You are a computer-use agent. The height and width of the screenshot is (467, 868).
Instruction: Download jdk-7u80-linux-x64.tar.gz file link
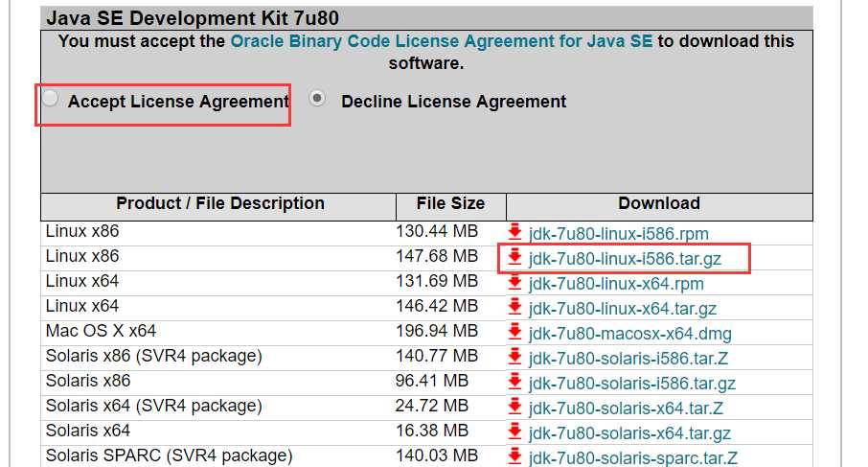[622, 309]
